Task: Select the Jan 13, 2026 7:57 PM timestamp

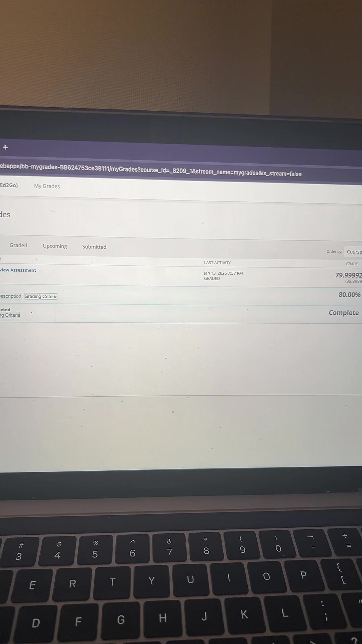Action: tap(224, 273)
